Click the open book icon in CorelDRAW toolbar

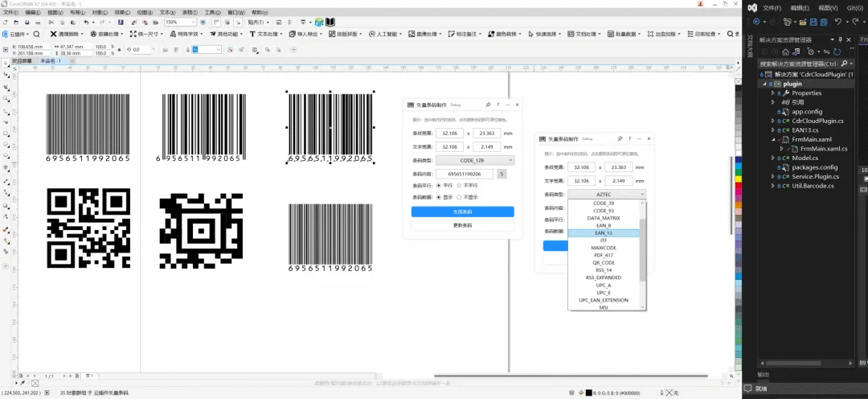pyautogui.click(x=330, y=23)
